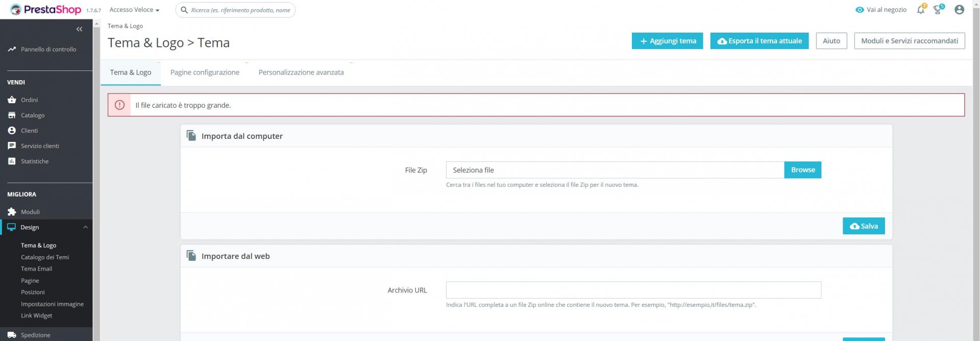
Task: Click the error alert exclamation icon
Action: [119, 105]
